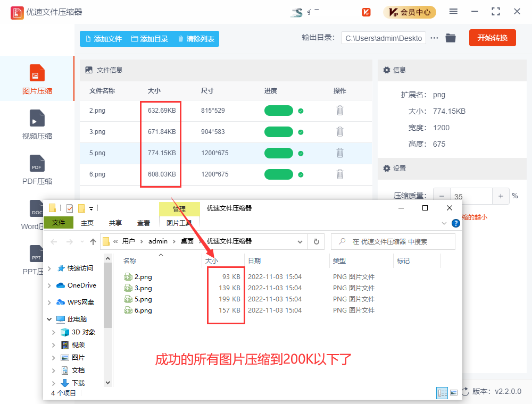
Task: Click 清除列表 to clear the list
Action: pos(196,39)
